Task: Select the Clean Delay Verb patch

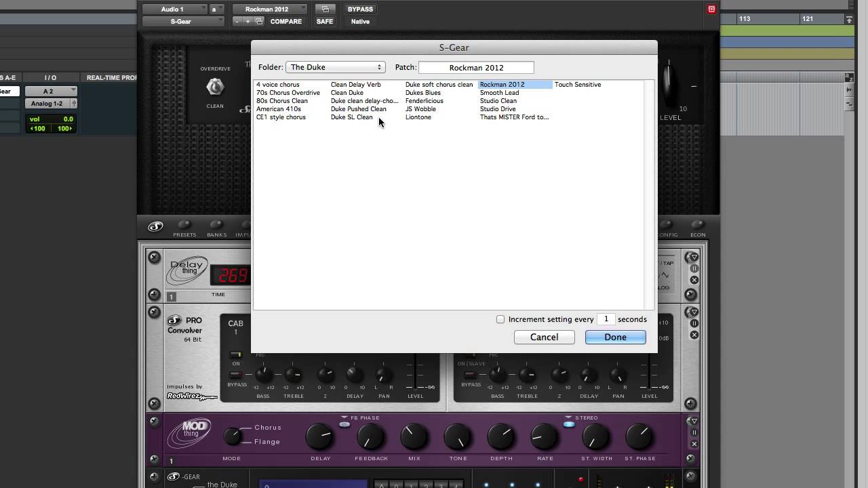Action: (355, 85)
